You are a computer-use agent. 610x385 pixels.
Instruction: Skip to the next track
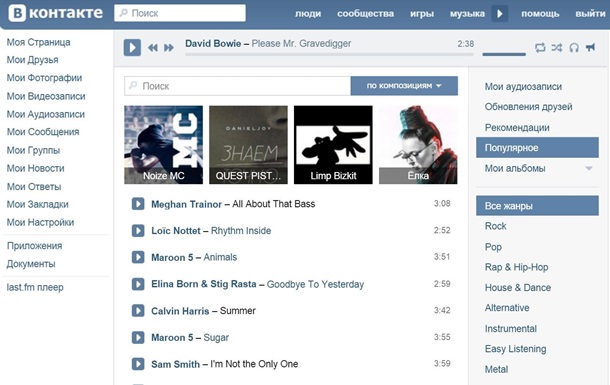169,48
